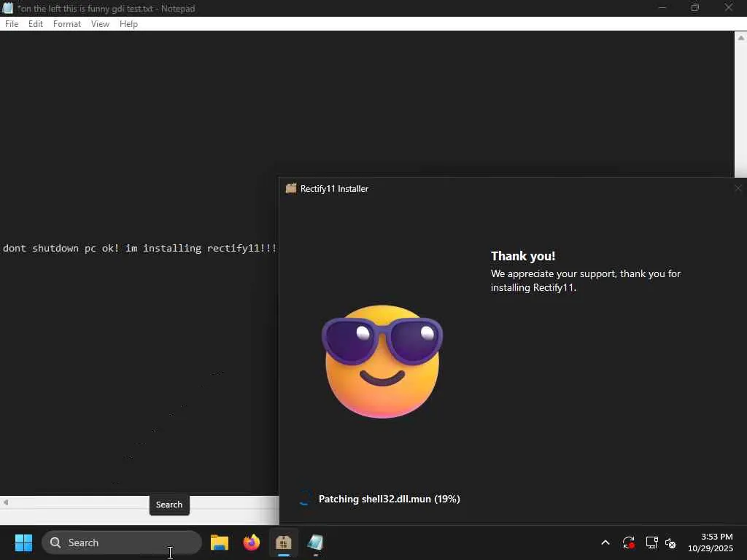Open the File menu in Notepad
Screen dimensions: 747x560
[x=12, y=24]
